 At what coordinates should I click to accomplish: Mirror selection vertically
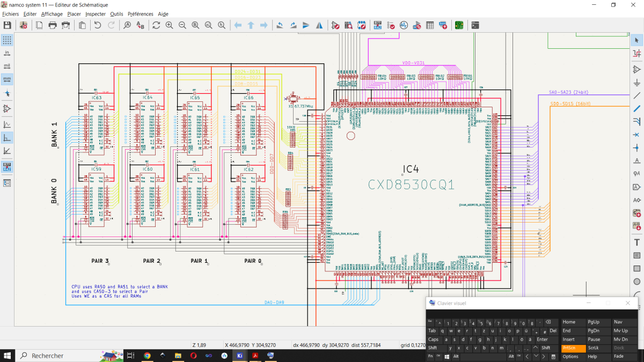[x=306, y=25]
